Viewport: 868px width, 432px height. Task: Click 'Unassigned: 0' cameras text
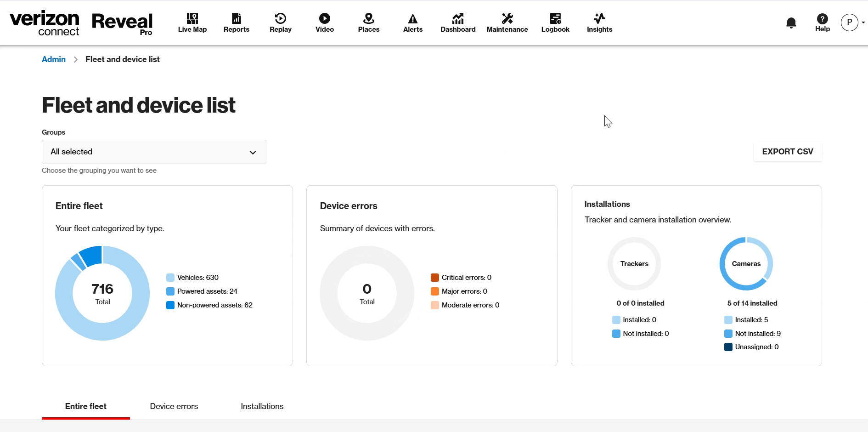click(757, 347)
